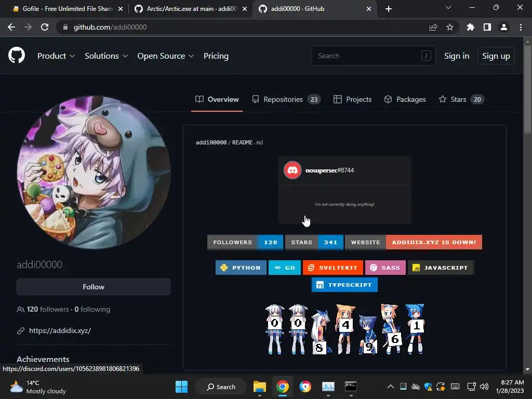Open the Packages tab
This screenshot has height=399, width=532.
[405, 99]
